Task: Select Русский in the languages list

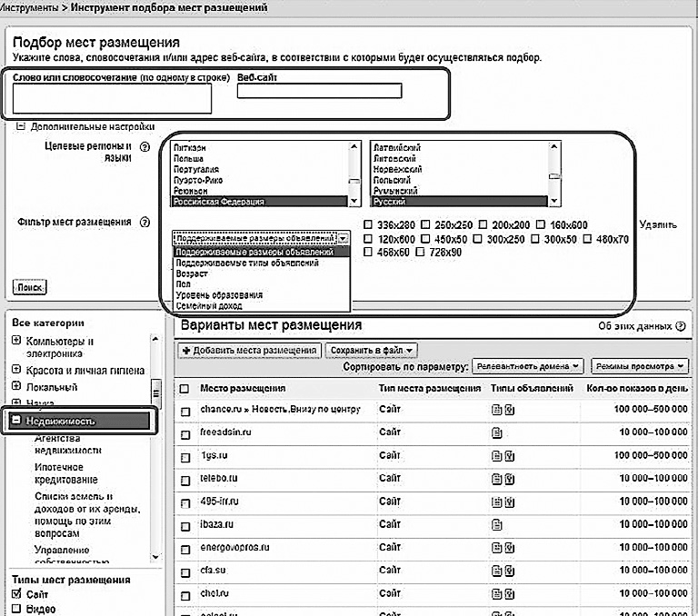Action: click(459, 202)
